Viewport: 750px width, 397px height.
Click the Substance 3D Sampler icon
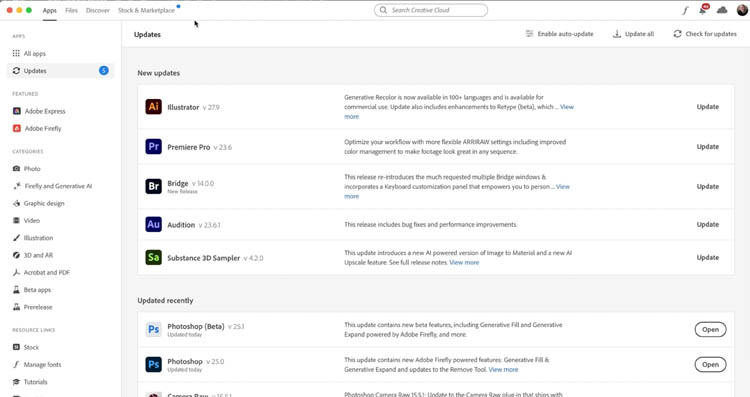[154, 257]
